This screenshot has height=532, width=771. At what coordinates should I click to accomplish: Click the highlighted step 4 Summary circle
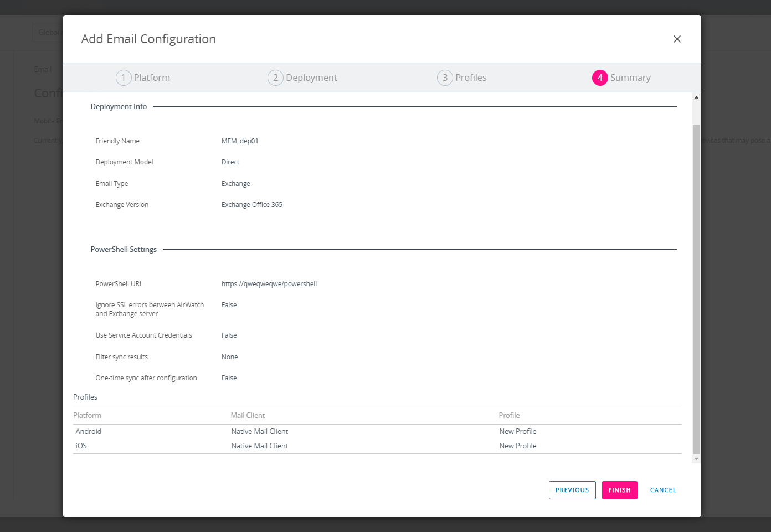600,78
